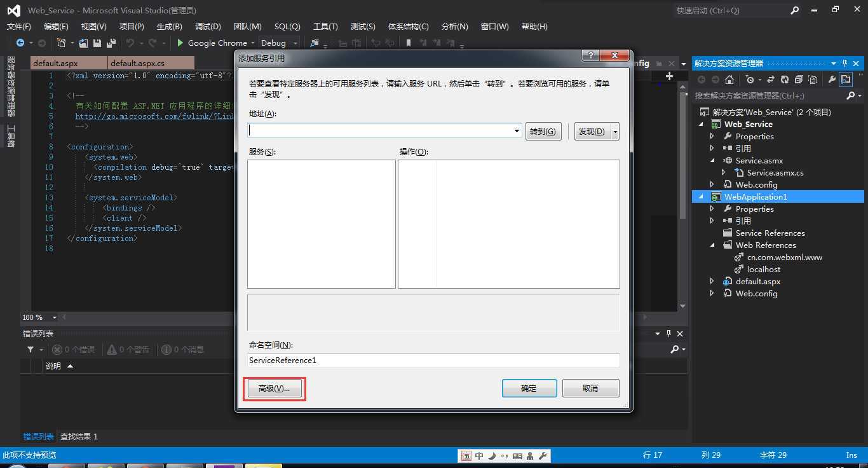Image resolution: width=868 pixels, height=468 pixels.
Task: Click the IME soft keyboard icon
Action: (518, 455)
